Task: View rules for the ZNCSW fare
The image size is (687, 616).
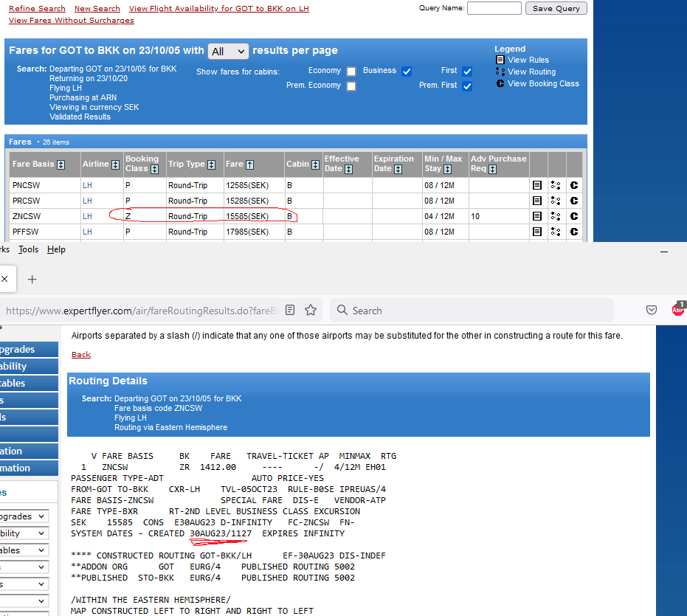Action: pyautogui.click(x=539, y=216)
